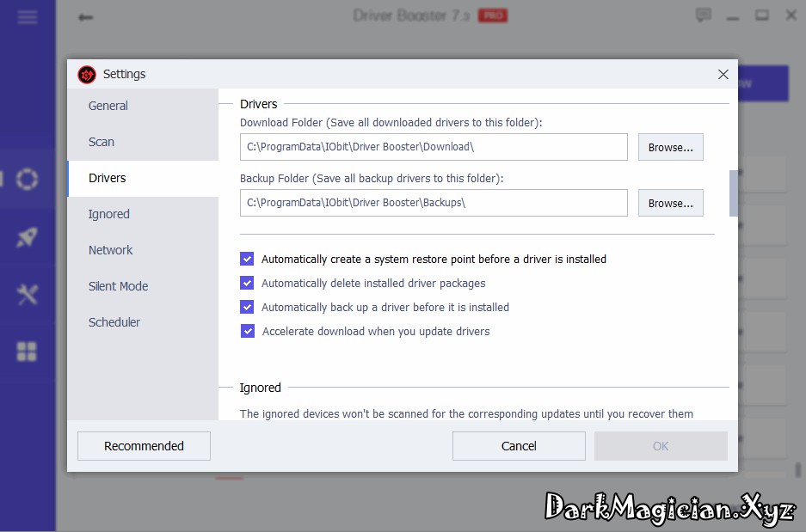
Task: Uncheck automatically delete installed driver packages
Action: tap(247, 283)
